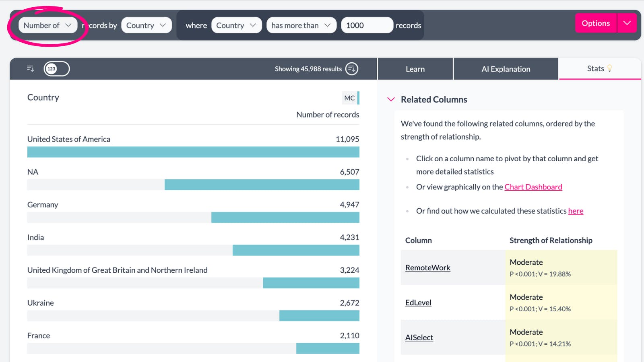This screenshot has width=644, height=362.
Task: Switch to the AI Explanation tab
Action: click(506, 69)
